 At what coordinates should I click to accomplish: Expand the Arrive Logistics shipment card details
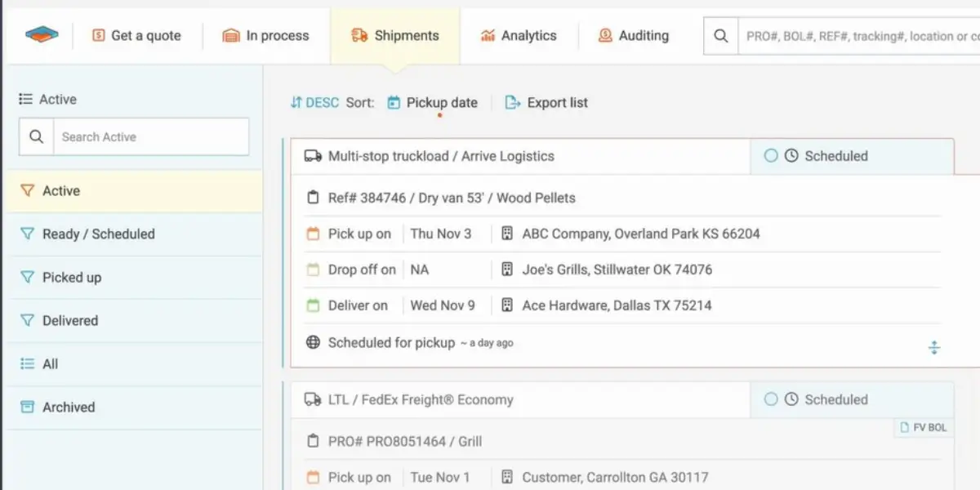934,348
